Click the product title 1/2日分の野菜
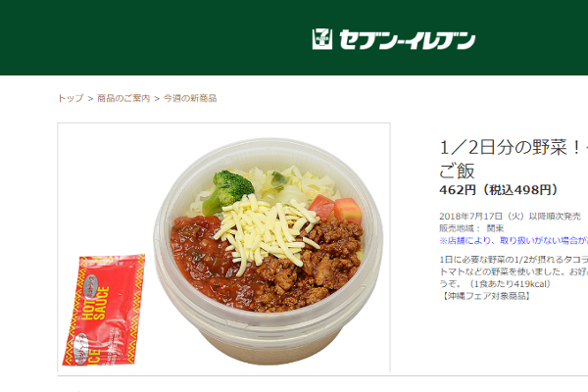The width and height of the screenshot is (588, 392). (514, 147)
